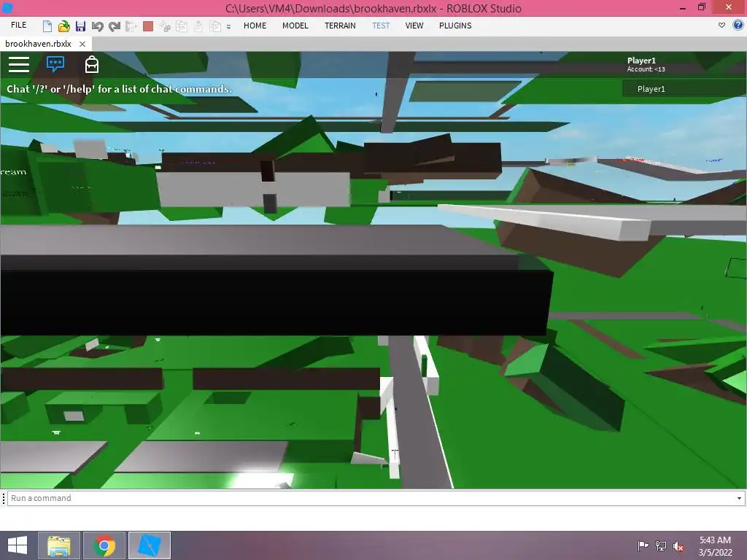Select the TEST ribbon tab
The height and width of the screenshot is (560, 747).
tap(381, 26)
